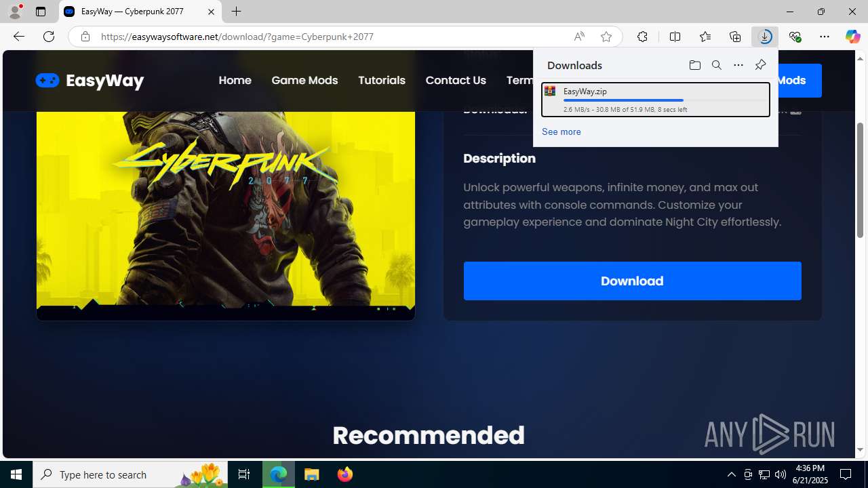Open Read aloud icon in address bar
868x488 pixels.
pos(579,37)
